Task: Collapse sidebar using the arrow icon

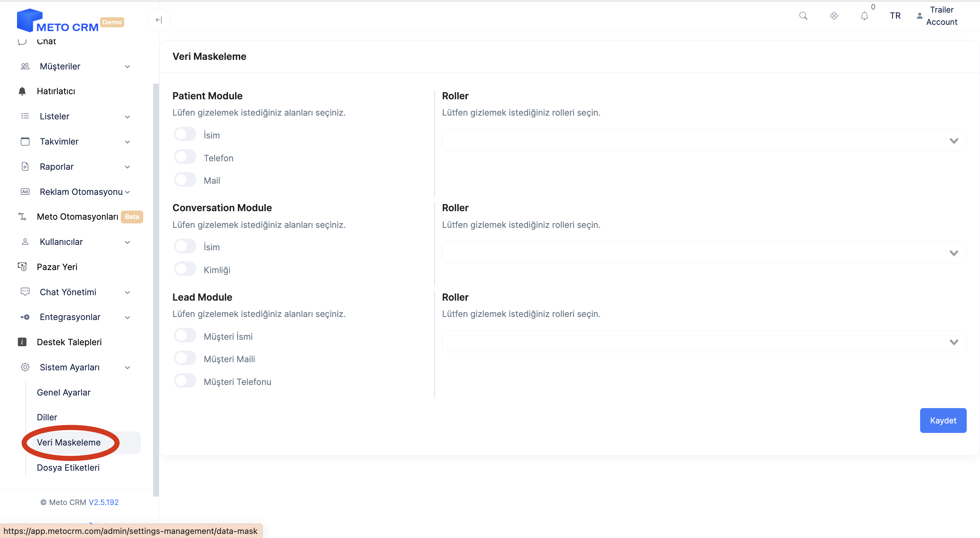Action: (x=159, y=20)
